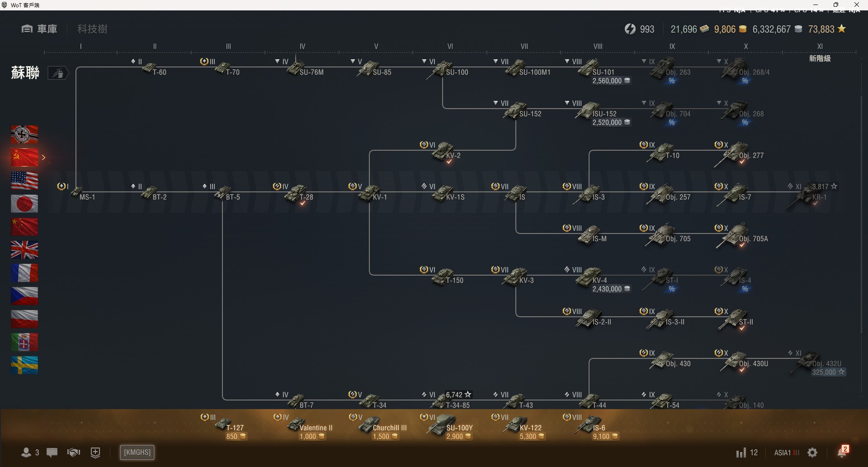This screenshot has width=868, height=467.
Task: Select the USA nation flag
Action: coord(24,181)
